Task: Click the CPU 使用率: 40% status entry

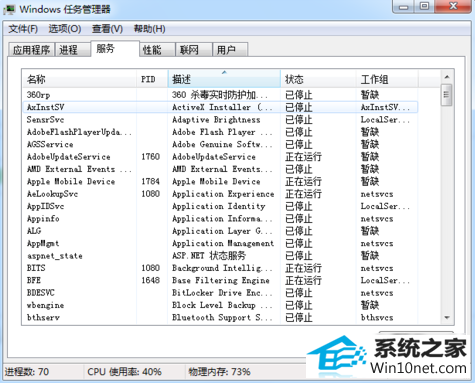Action: [124, 372]
